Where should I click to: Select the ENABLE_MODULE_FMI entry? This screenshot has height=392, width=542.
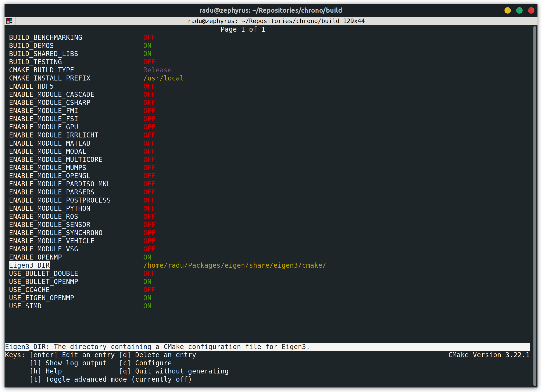(x=43, y=111)
